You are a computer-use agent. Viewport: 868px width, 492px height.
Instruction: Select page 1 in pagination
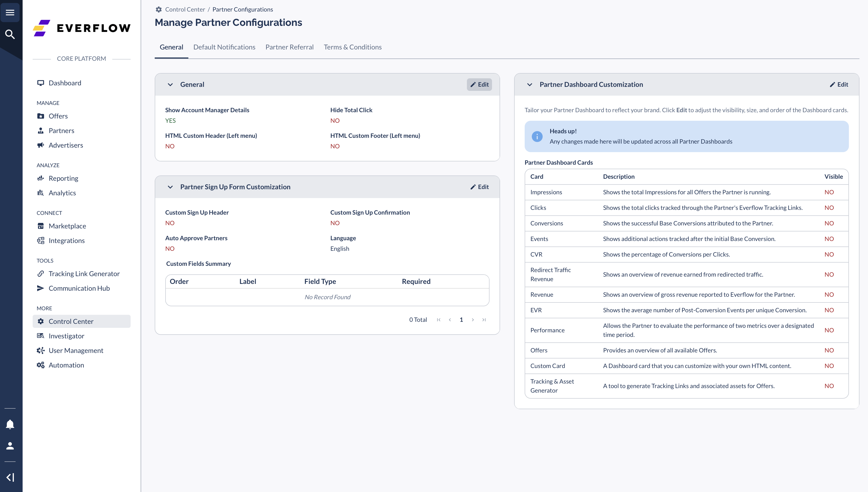click(461, 320)
